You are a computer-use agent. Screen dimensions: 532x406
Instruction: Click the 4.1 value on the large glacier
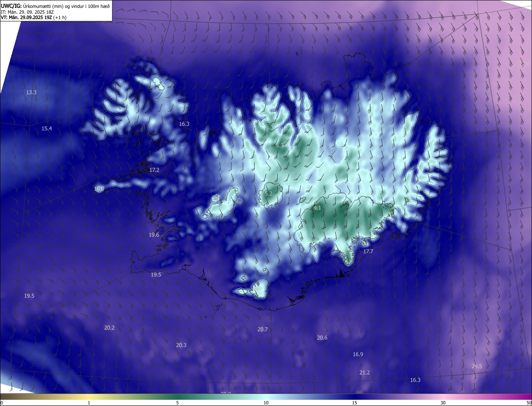pos(317,208)
